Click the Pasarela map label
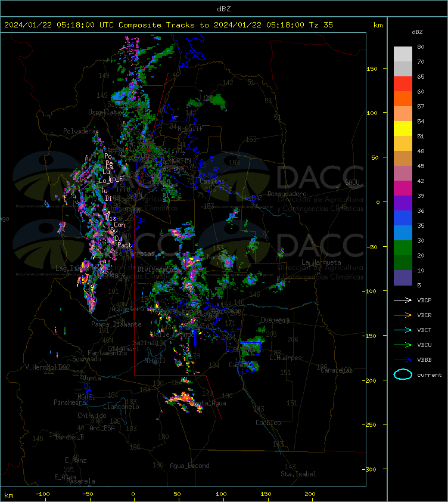The height and width of the screenshot is (502, 448). 80,481
